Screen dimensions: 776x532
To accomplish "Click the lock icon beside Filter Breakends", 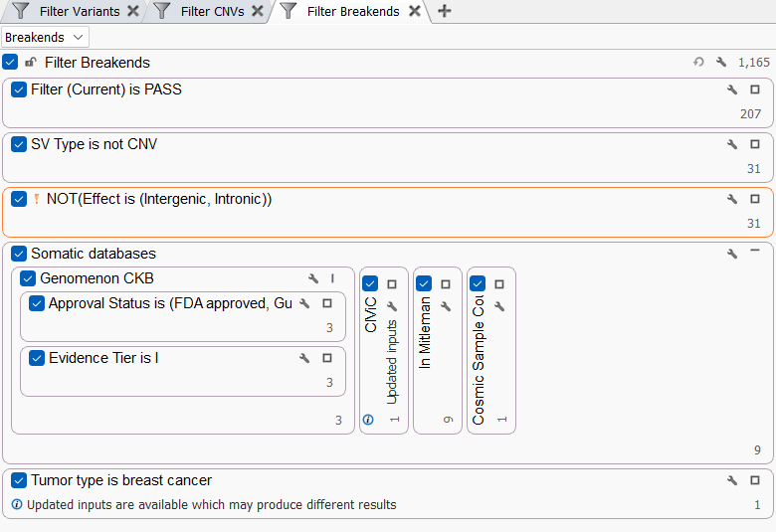I will click(30, 63).
